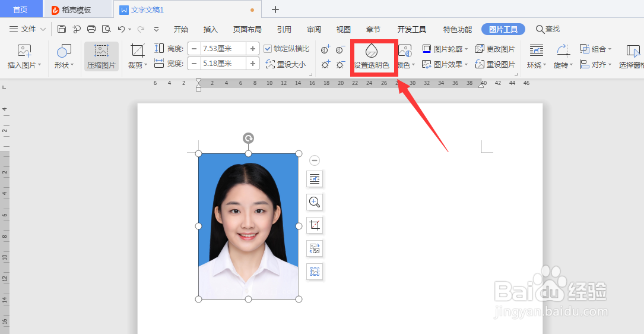
Task: Open Special Features (特色功能) tab
Action: (x=458, y=29)
